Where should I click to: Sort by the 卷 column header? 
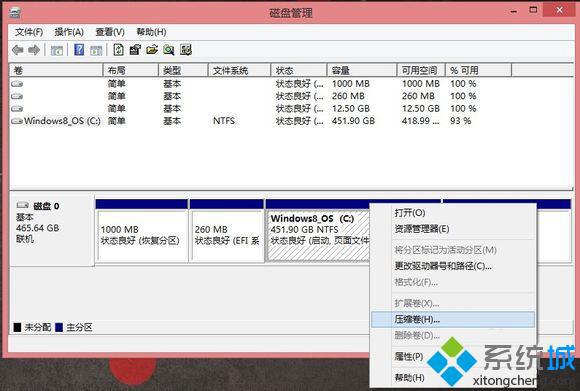56,70
